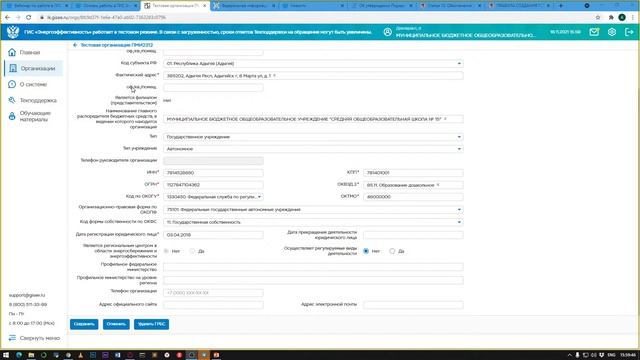This screenshot has height=360, width=640.
Task: Click the Адрес электронной почты field
Action: tap(413, 304)
